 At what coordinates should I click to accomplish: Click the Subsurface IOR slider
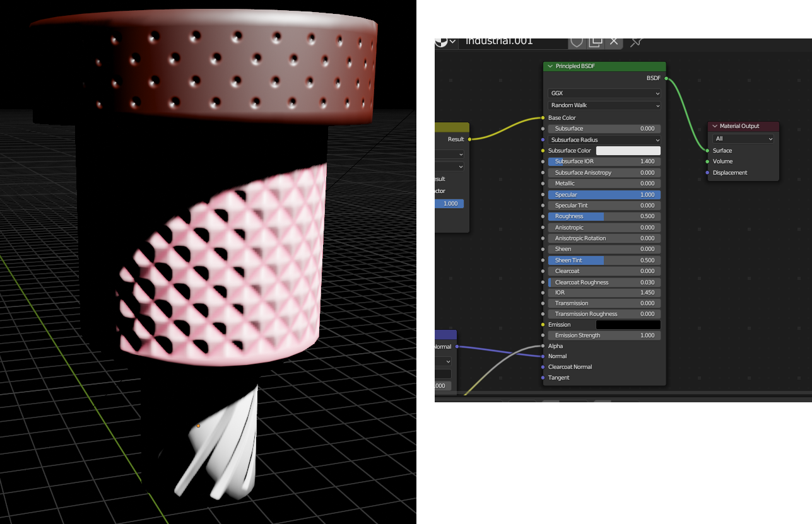[x=604, y=161]
